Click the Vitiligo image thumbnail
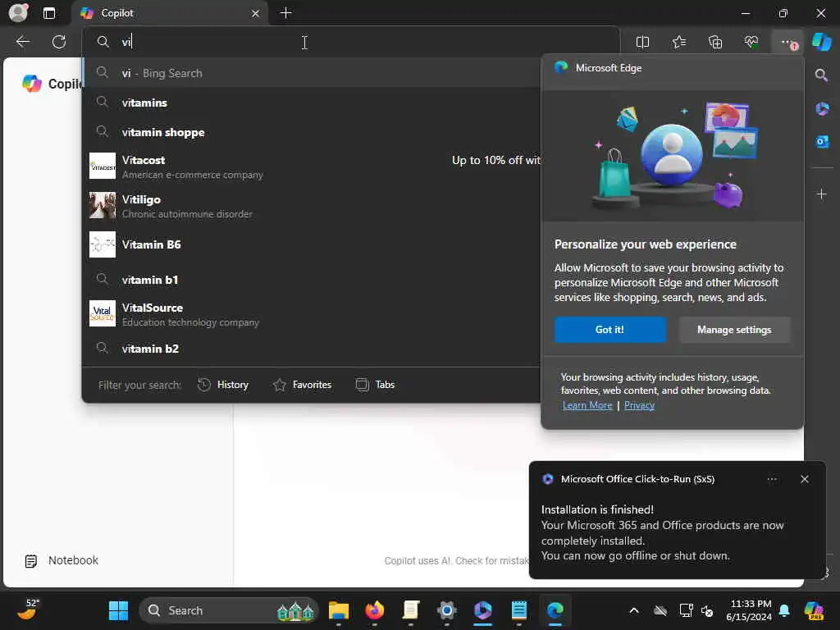 [x=103, y=206]
